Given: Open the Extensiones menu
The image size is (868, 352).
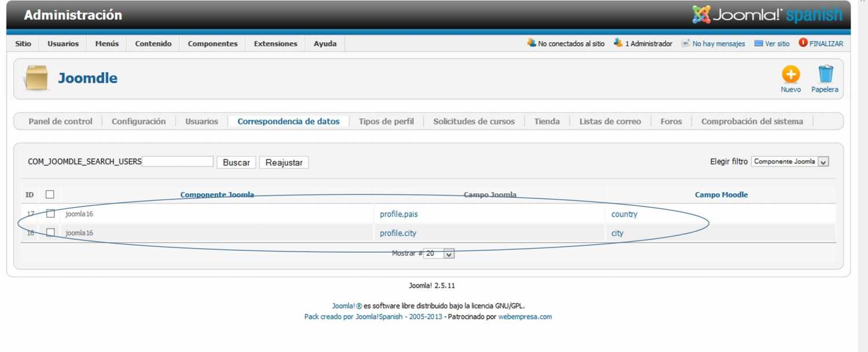Looking at the screenshot, I should tap(275, 43).
